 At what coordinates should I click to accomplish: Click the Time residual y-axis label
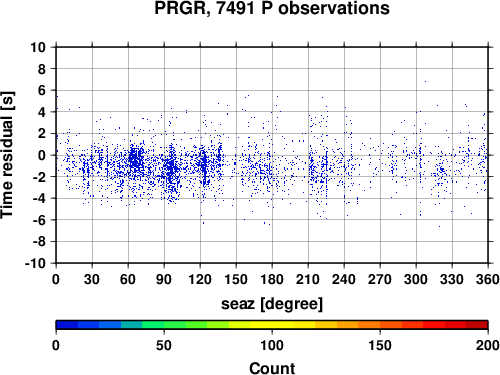(7, 155)
